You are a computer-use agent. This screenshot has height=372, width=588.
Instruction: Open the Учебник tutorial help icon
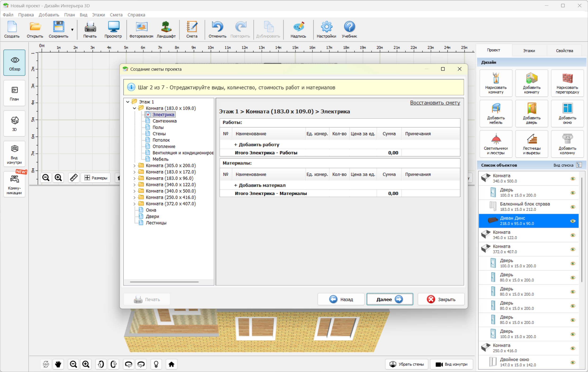click(x=349, y=29)
